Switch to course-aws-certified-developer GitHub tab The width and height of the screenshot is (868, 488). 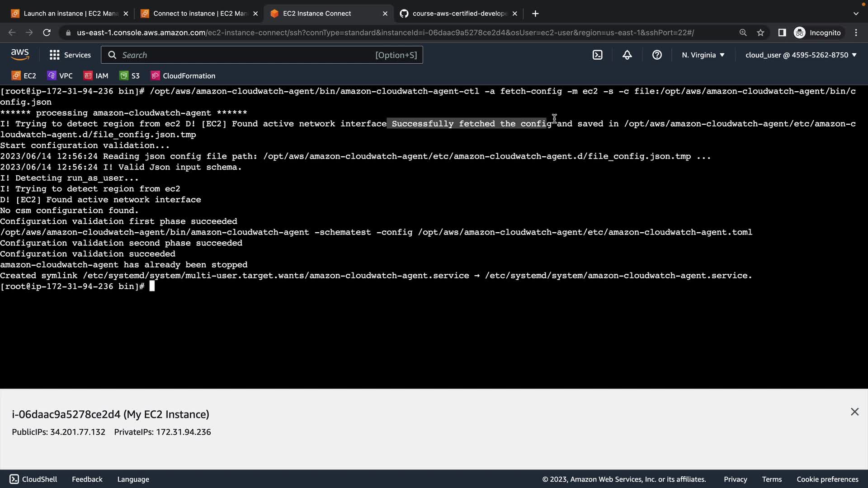[x=457, y=14]
